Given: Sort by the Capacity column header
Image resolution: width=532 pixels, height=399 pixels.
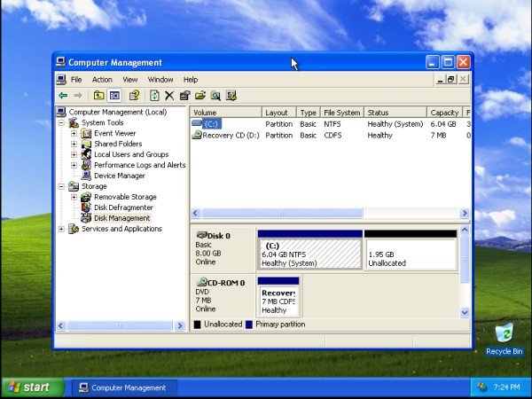Looking at the screenshot, I should tap(444, 113).
